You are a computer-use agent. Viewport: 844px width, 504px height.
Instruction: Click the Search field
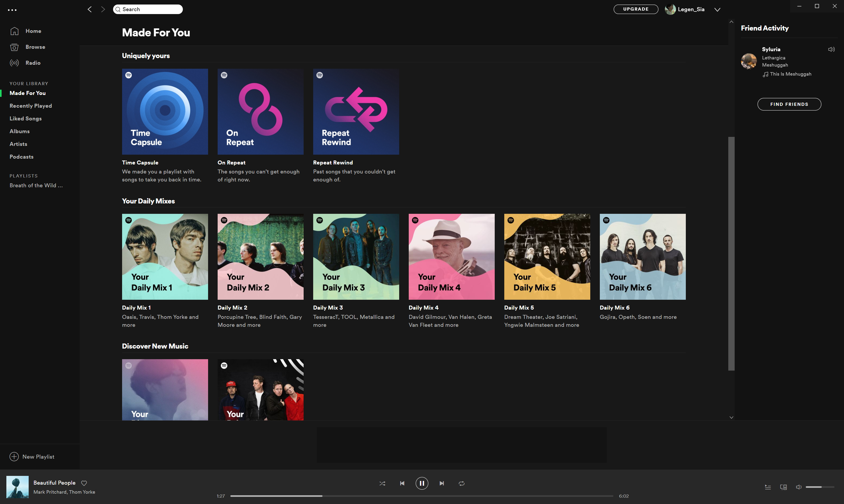pos(148,9)
